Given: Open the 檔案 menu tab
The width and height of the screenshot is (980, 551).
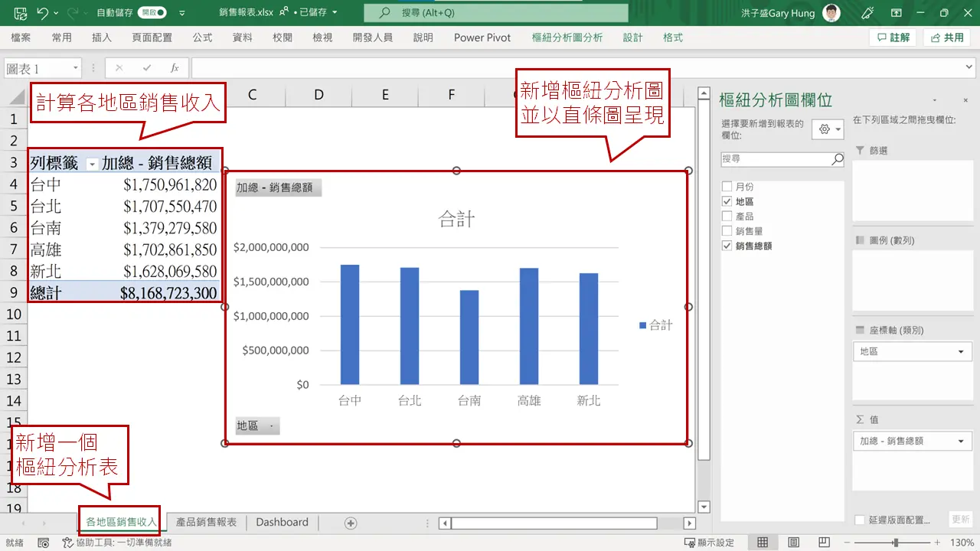Looking at the screenshot, I should (21, 37).
